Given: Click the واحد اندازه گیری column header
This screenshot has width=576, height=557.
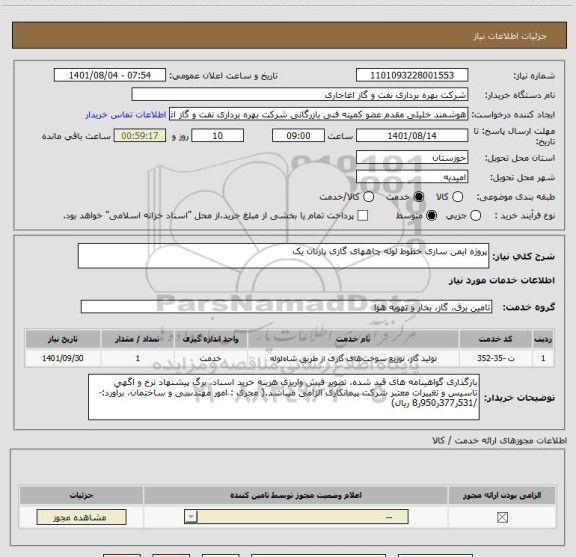Looking at the screenshot, I should pyautogui.click(x=210, y=339).
